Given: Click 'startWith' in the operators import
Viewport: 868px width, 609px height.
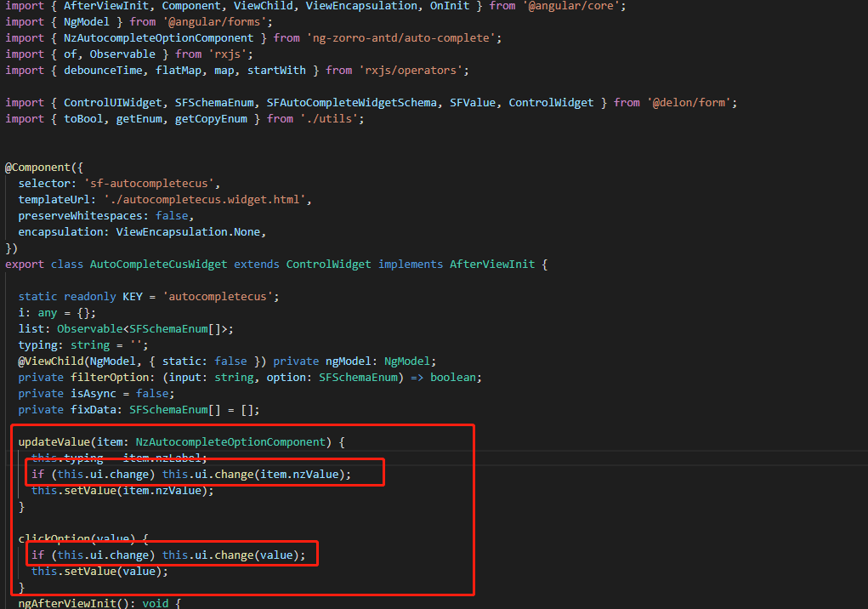Looking at the screenshot, I should tap(276, 71).
